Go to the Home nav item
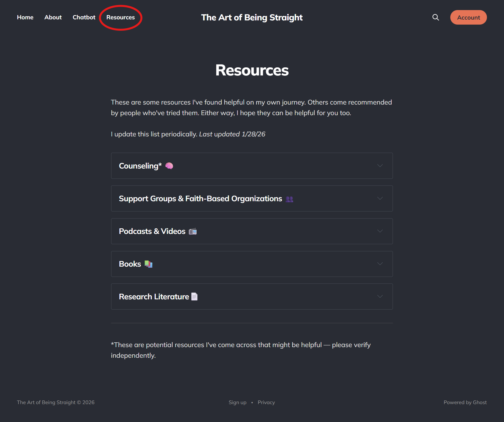 [25, 17]
